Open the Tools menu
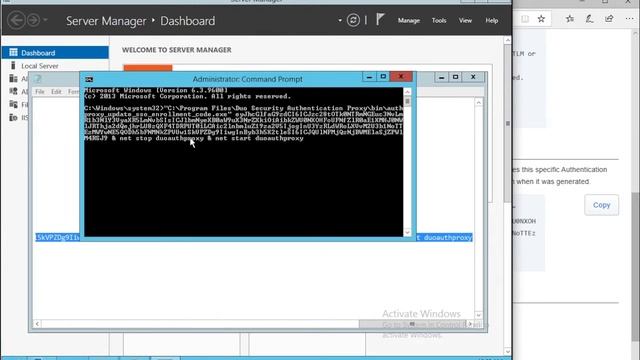Image resolution: width=640 pixels, height=360 pixels. 439,20
